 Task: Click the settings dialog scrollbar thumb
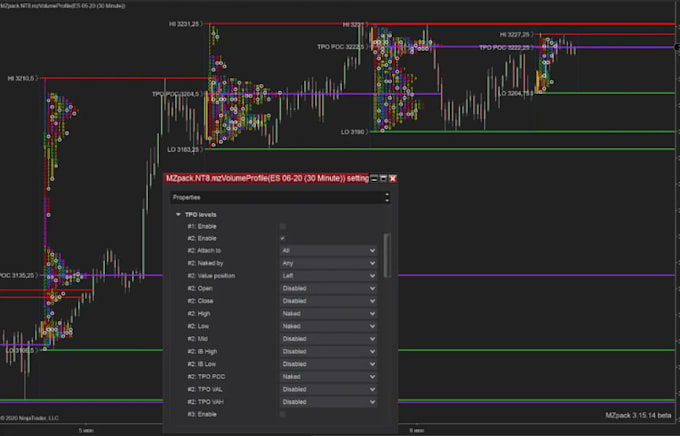pyautogui.click(x=387, y=255)
